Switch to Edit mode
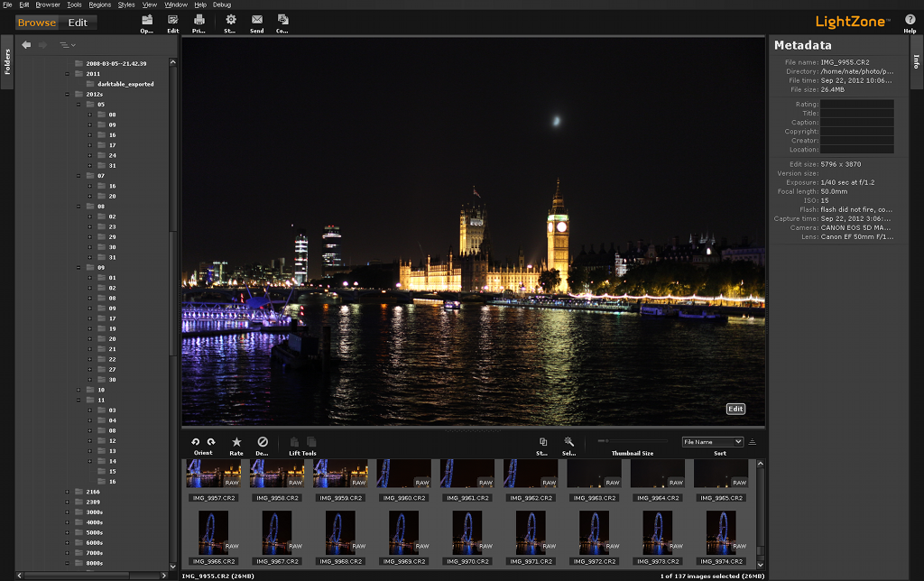Viewport: 924px width, 581px height. 78,23
